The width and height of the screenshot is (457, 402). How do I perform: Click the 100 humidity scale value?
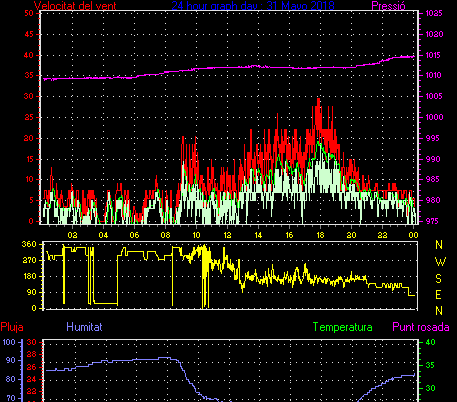pos(9,342)
